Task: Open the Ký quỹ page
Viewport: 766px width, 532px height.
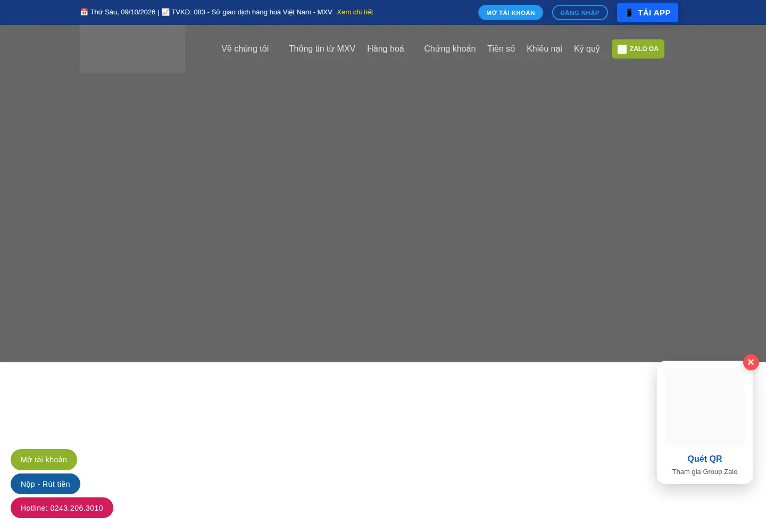Action: pos(587,49)
